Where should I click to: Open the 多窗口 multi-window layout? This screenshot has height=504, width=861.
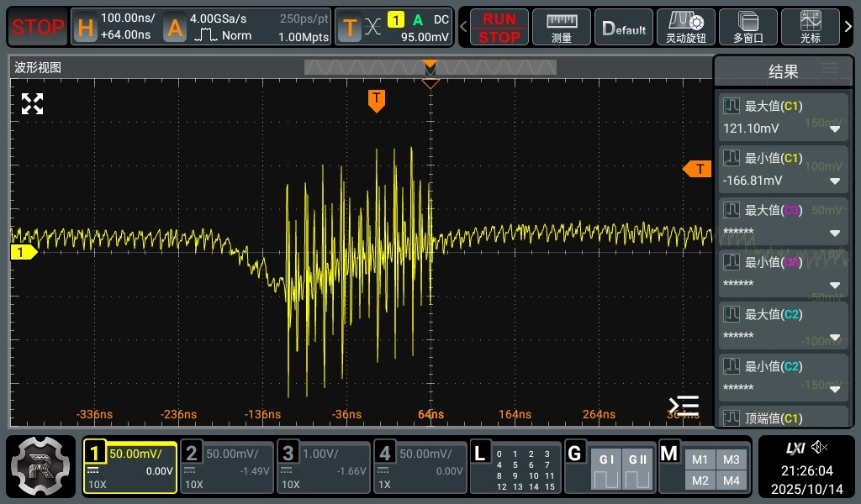click(x=747, y=27)
